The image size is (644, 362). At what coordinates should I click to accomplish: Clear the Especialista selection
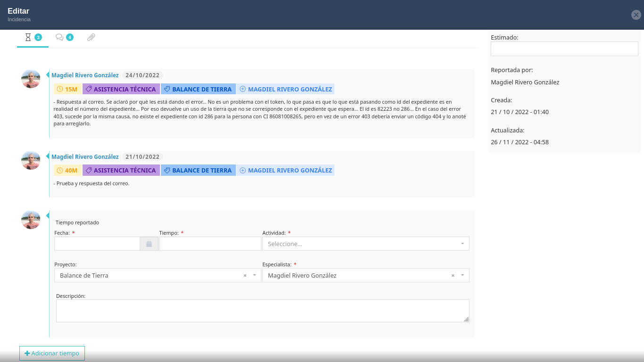pyautogui.click(x=453, y=275)
